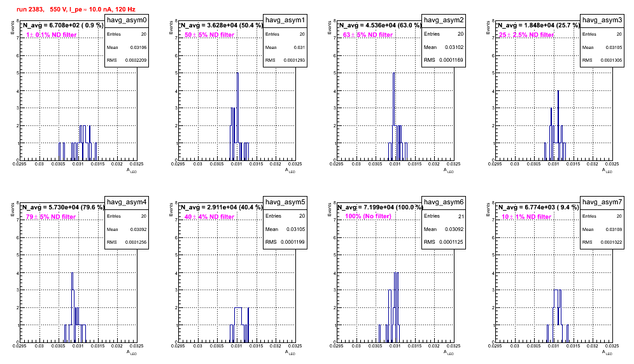Click Entries count 20 in havg_asym0 box

144,34
